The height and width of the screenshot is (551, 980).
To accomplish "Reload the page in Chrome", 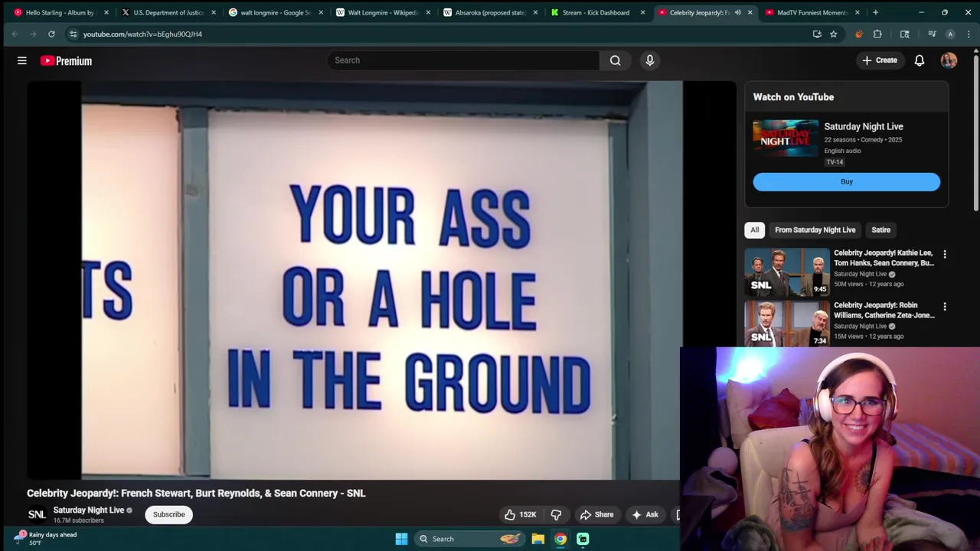I will (x=51, y=34).
